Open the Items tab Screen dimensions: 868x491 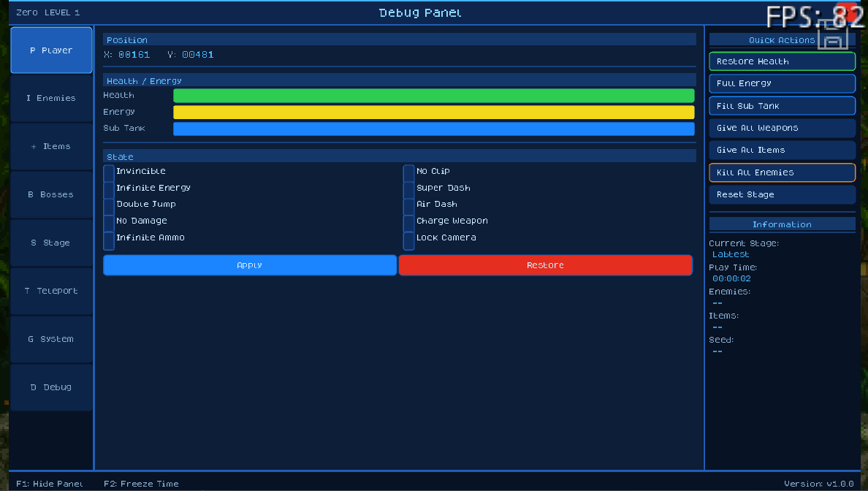pos(51,146)
